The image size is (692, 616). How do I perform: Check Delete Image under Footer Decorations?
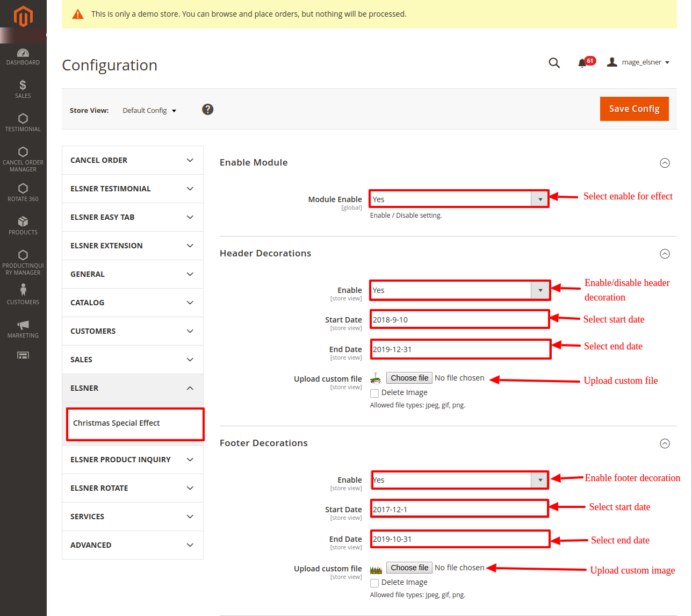pyautogui.click(x=374, y=583)
